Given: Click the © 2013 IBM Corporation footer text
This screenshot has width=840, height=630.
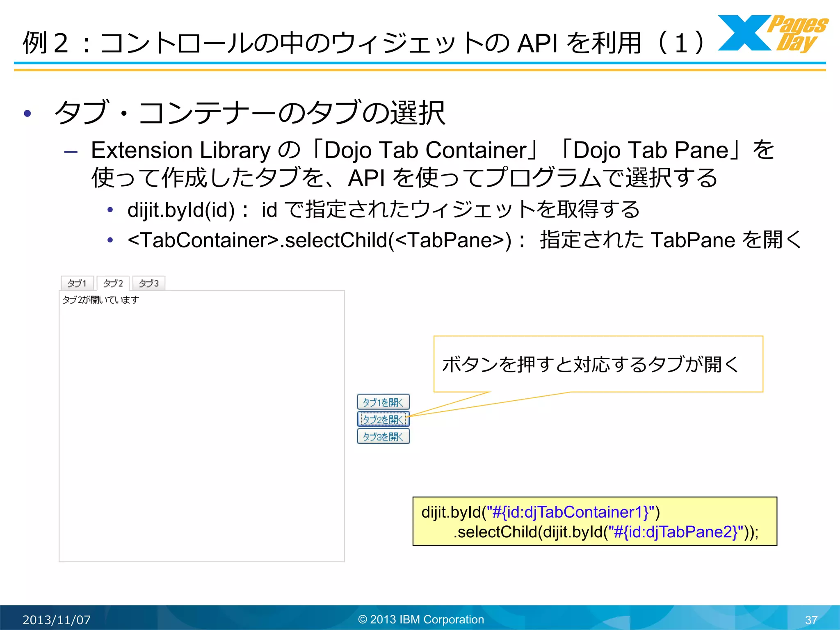Looking at the screenshot, I should pos(421,619).
